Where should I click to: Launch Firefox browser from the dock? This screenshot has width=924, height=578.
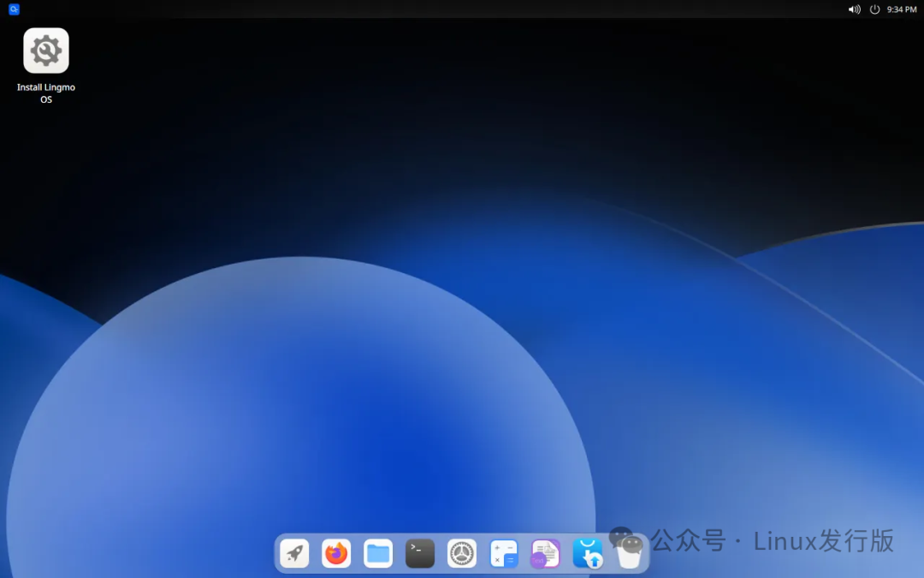335,552
